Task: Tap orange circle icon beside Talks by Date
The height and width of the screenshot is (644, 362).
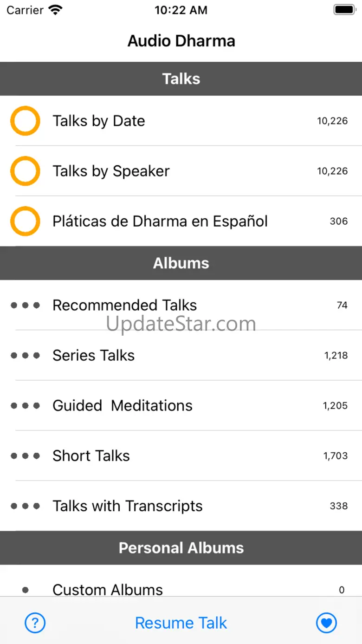Action: (x=25, y=121)
